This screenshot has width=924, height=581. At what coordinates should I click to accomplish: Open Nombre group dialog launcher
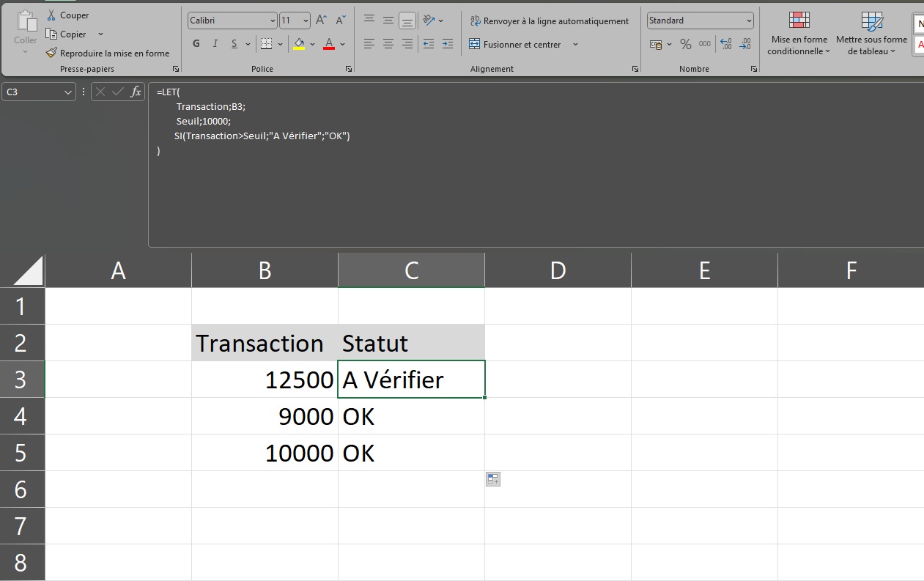click(x=754, y=69)
